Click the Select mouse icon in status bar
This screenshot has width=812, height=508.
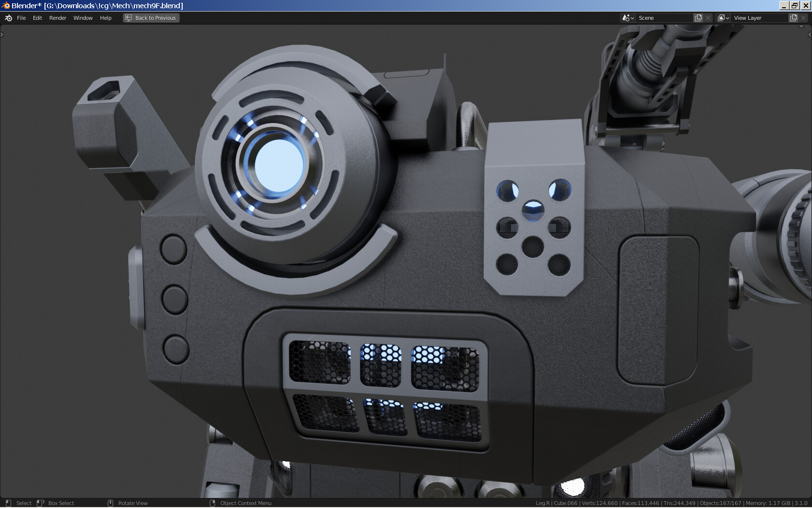point(8,503)
